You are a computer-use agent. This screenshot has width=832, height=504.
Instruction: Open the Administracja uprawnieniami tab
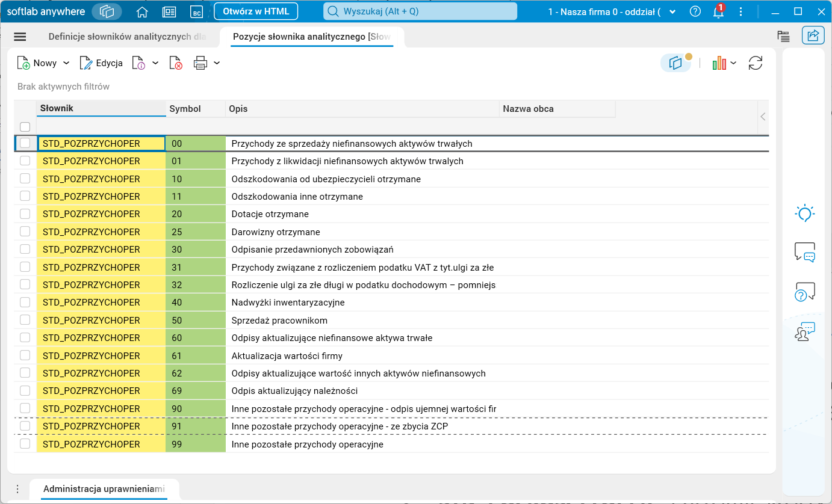point(104,489)
